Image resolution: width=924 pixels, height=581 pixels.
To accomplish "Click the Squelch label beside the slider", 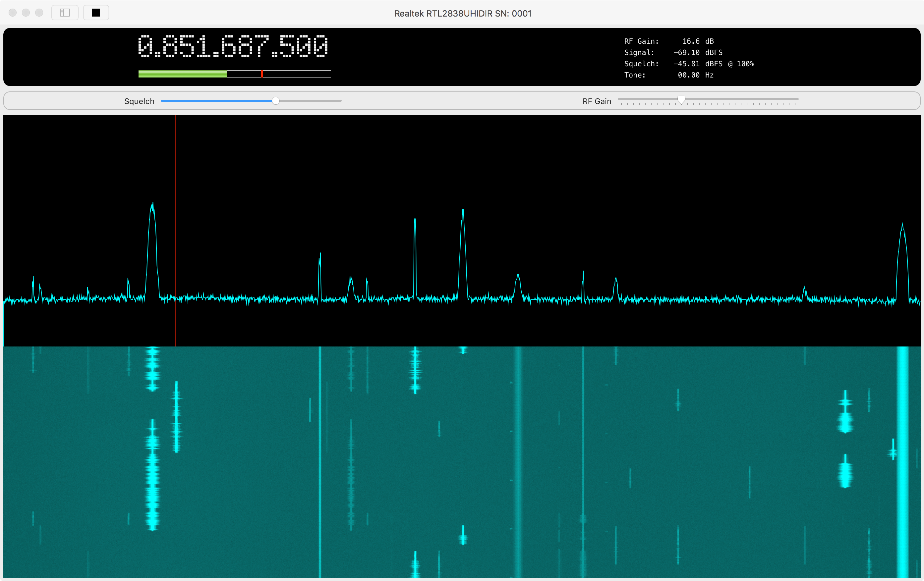I will (x=139, y=101).
